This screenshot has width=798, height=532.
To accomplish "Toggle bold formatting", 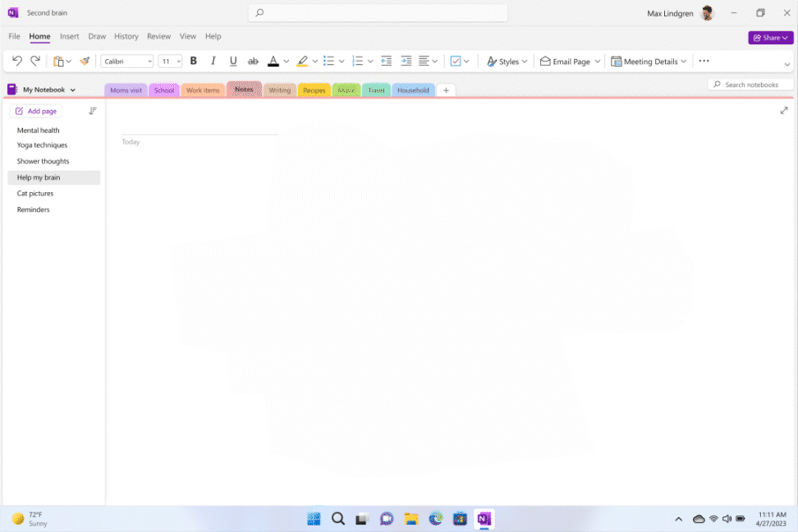I will coord(194,61).
